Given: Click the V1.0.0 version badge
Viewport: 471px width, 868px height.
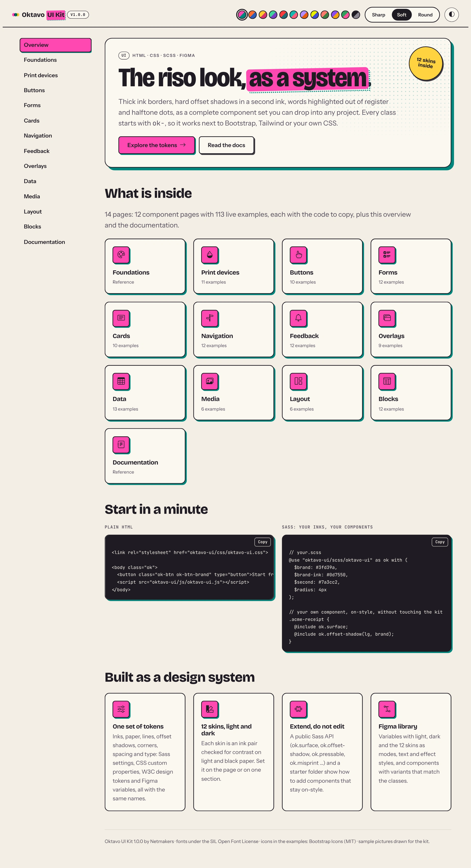Looking at the screenshot, I should click(x=78, y=15).
